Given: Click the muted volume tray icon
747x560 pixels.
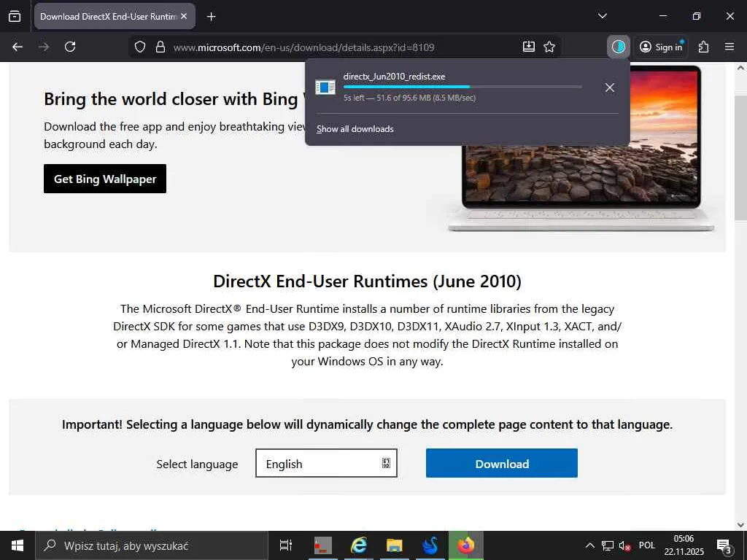Looking at the screenshot, I should (x=624, y=545).
